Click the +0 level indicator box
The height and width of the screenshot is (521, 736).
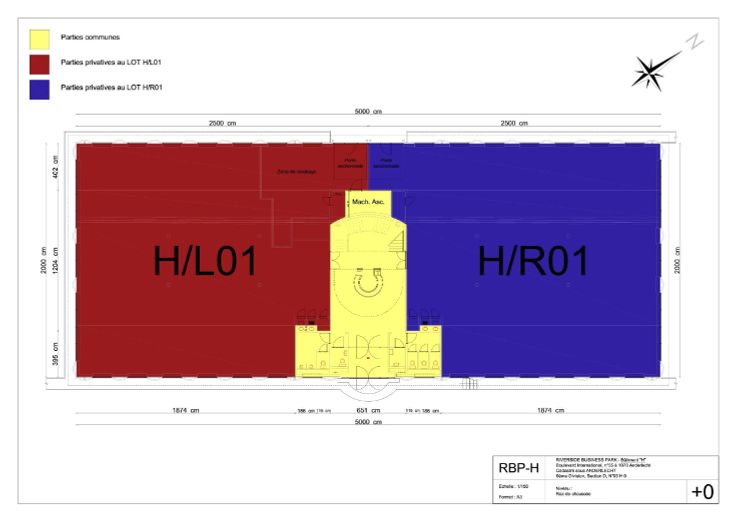point(702,491)
